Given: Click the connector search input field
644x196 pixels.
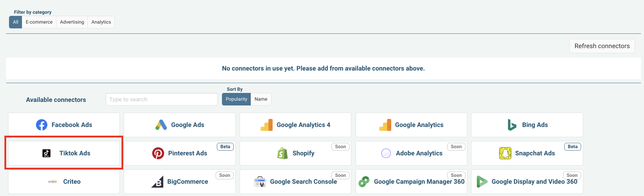Looking at the screenshot, I should coord(162,99).
